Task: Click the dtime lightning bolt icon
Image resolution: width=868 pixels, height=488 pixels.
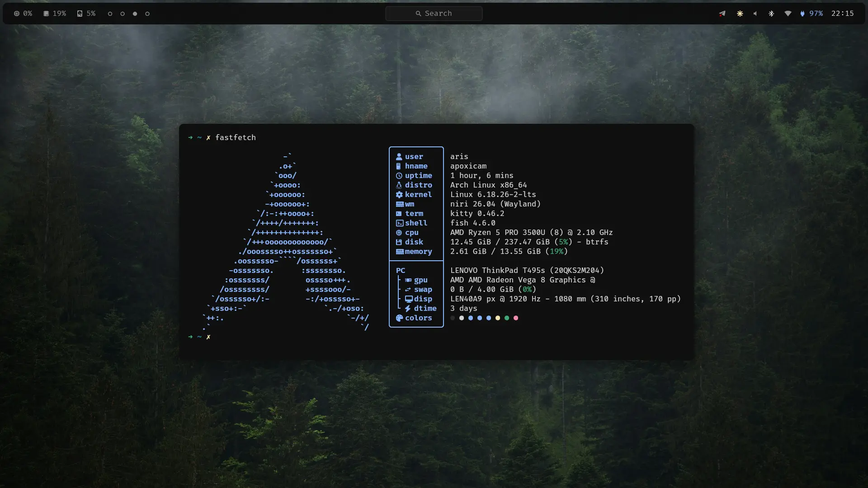Action: 408,309
